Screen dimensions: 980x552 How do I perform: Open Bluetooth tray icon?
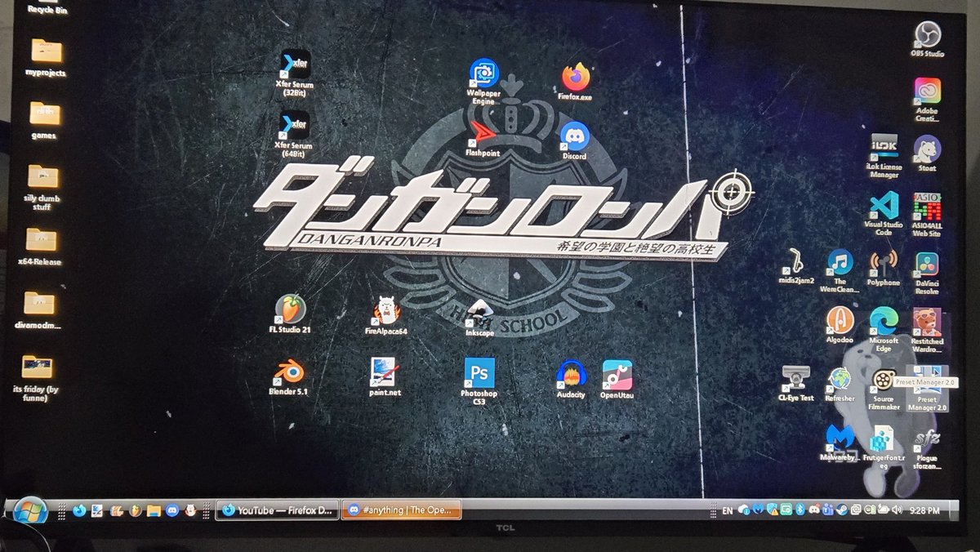point(800,510)
